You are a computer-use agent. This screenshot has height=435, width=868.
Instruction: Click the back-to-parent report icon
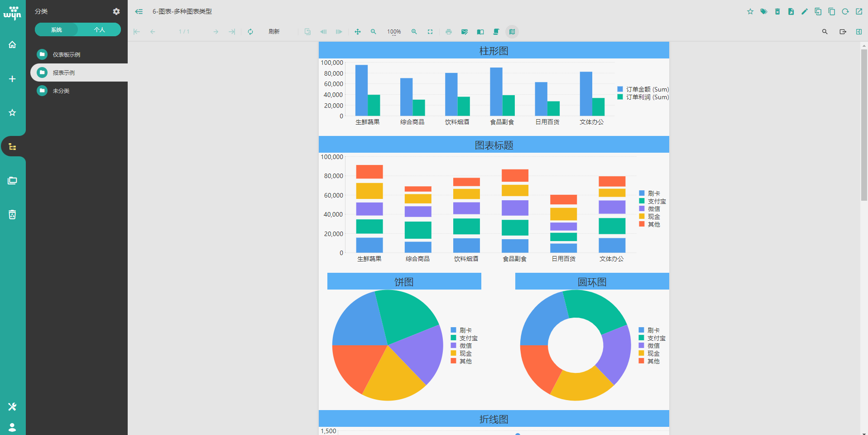point(307,32)
